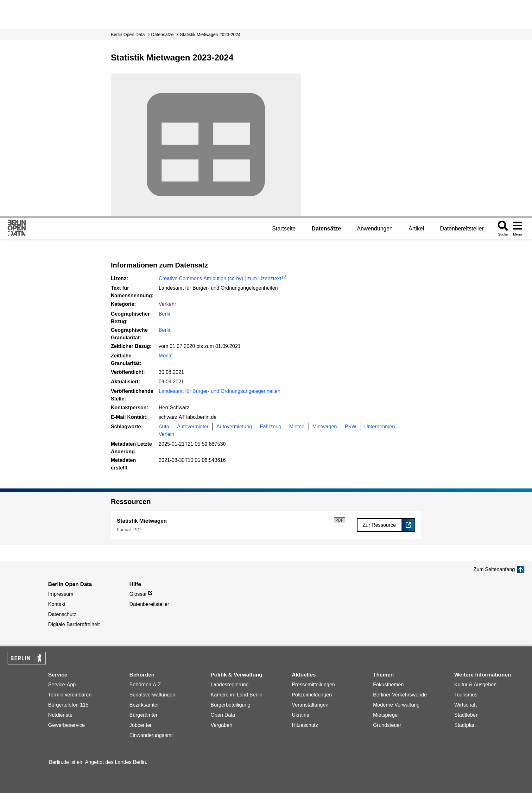Click the Monat temporal granularity link
The width and height of the screenshot is (532, 793).
click(x=166, y=356)
